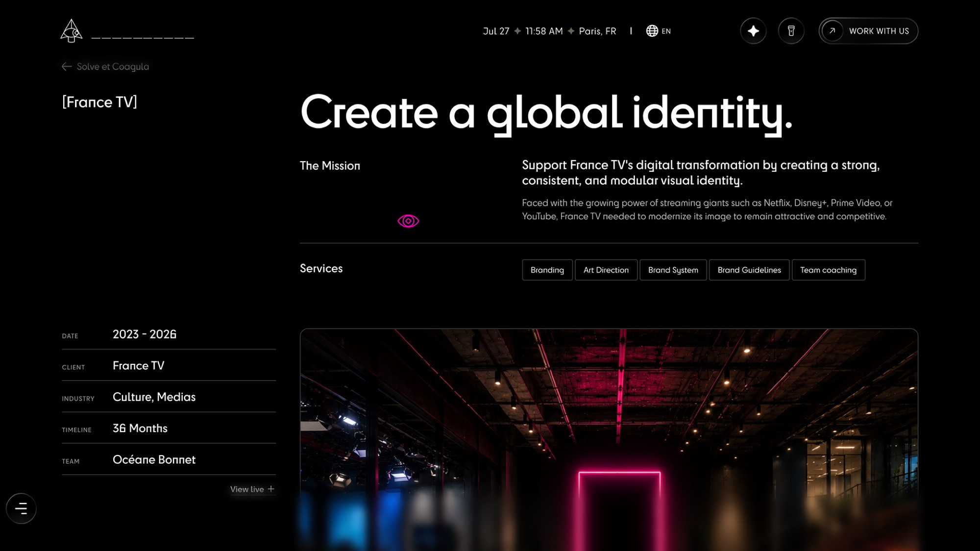This screenshot has width=980, height=551.
Task: Click the magenta eye icon
Action: point(408,221)
